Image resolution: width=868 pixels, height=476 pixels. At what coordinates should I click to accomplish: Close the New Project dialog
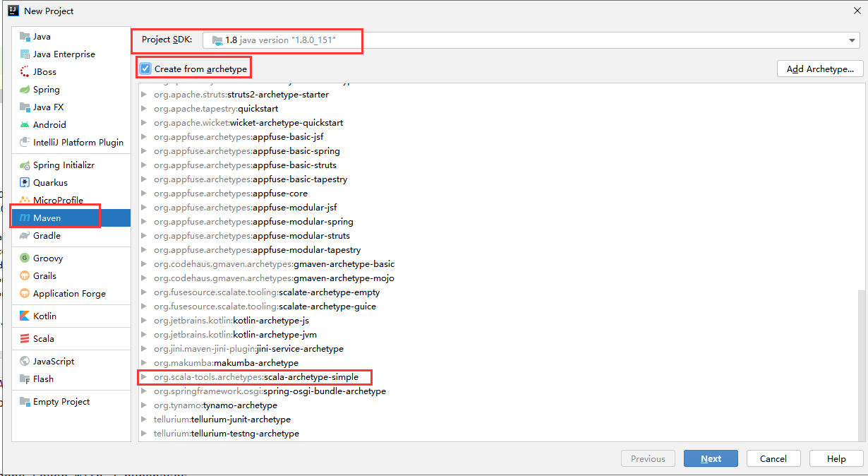pos(857,11)
